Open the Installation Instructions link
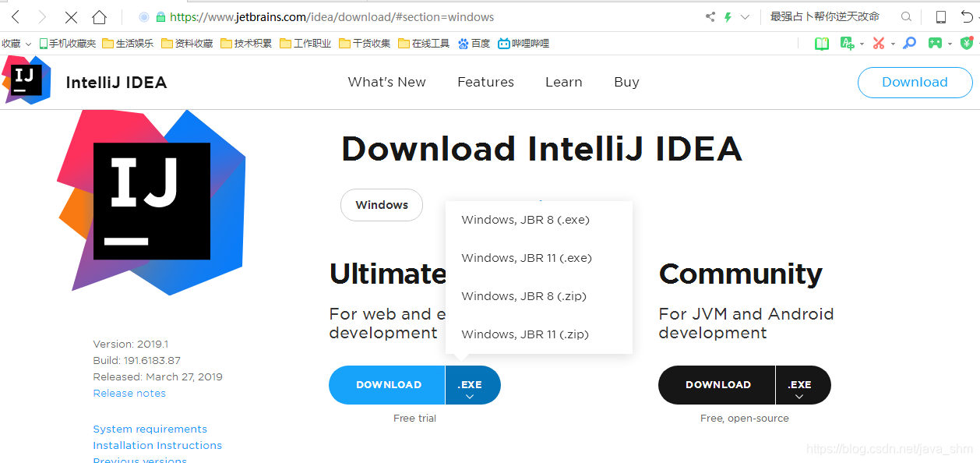The image size is (980, 463). 157,445
